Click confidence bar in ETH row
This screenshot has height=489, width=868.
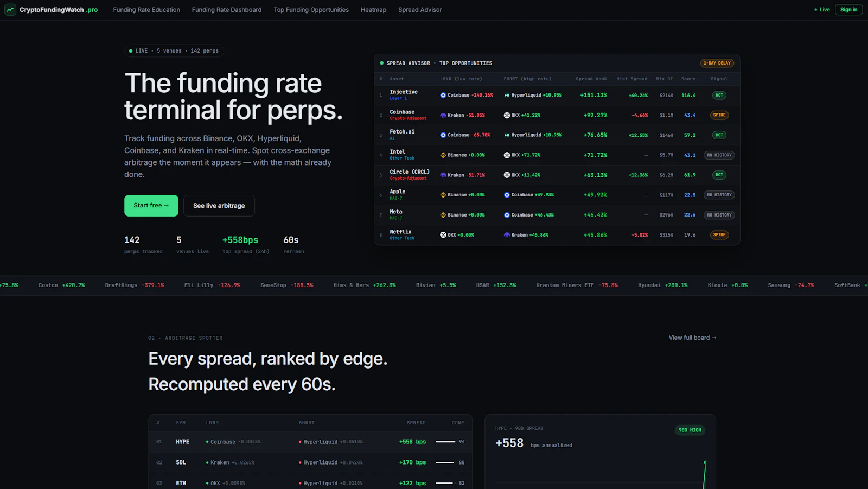(444, 483)
